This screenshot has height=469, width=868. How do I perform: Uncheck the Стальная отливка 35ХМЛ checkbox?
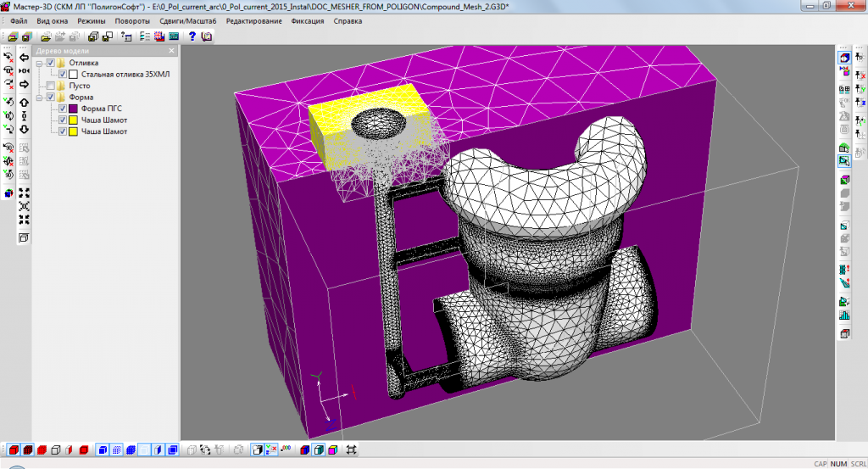(62, 75)
